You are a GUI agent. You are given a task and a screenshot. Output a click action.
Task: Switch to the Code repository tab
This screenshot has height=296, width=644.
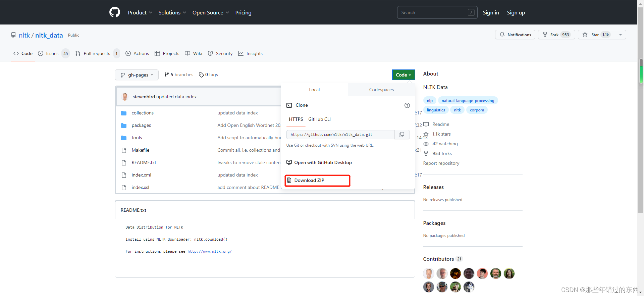point(23,53)
